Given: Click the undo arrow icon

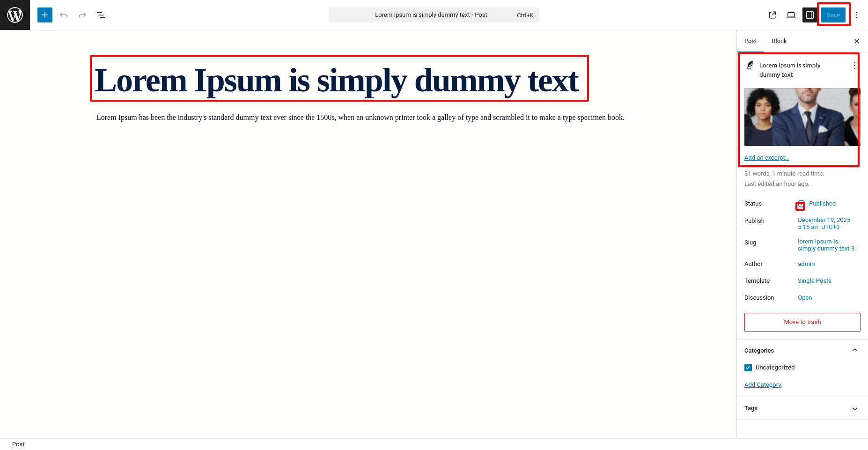Looking at the screenshot, I should point(64,15).
